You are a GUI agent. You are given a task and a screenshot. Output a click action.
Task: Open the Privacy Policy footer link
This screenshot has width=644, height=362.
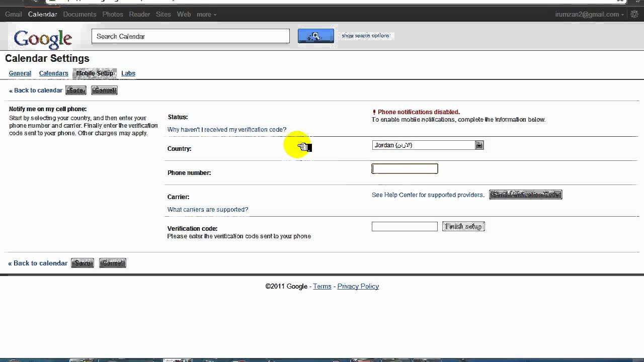(358, 287)
